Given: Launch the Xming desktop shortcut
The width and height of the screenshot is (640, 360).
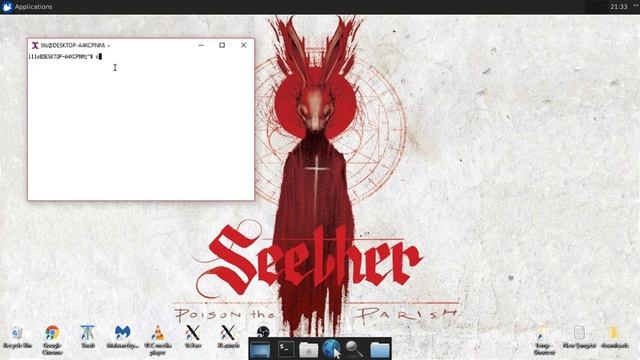Looking at the screenshot, I should [193, 336].
